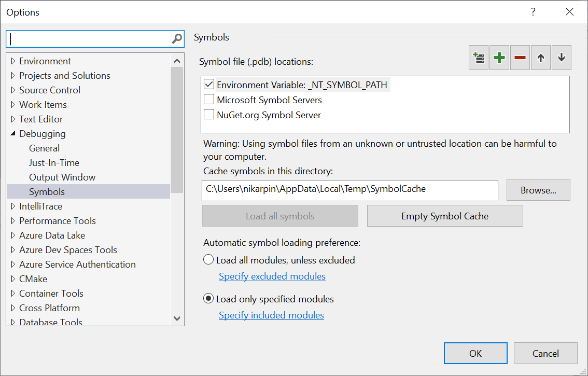Enable NuGet.org Symbol Server checkbox

coord(209,115)
